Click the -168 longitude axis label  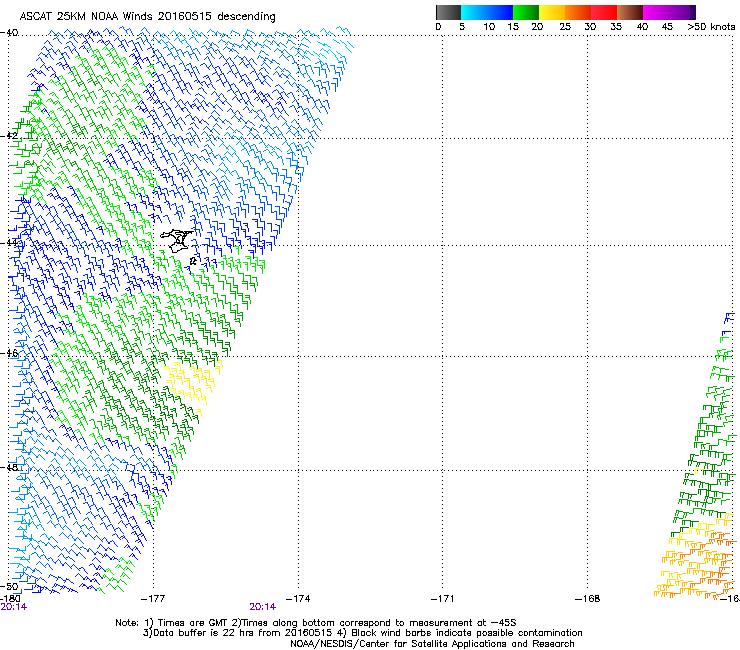pos(588,599)
